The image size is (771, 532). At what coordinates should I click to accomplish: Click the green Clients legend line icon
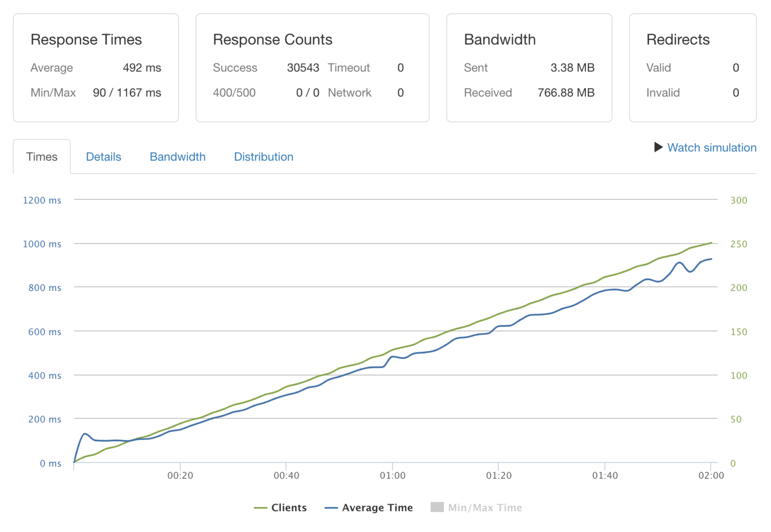[x=262, y=507]
